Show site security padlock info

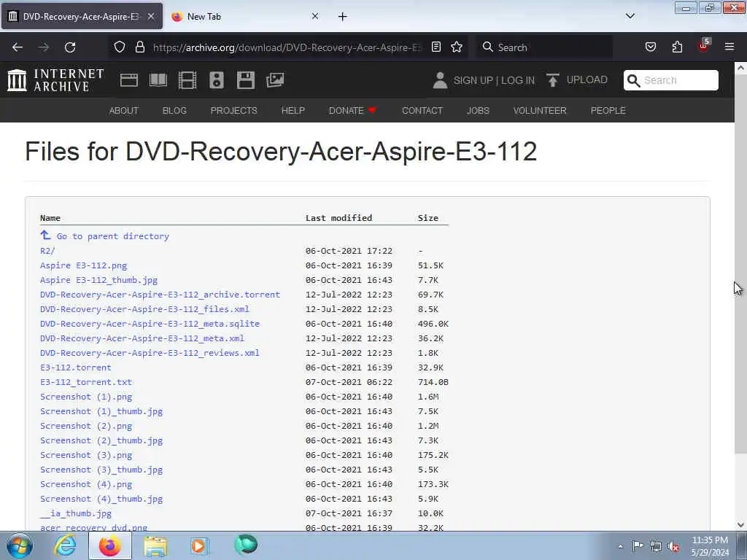[x=139, y=47]
